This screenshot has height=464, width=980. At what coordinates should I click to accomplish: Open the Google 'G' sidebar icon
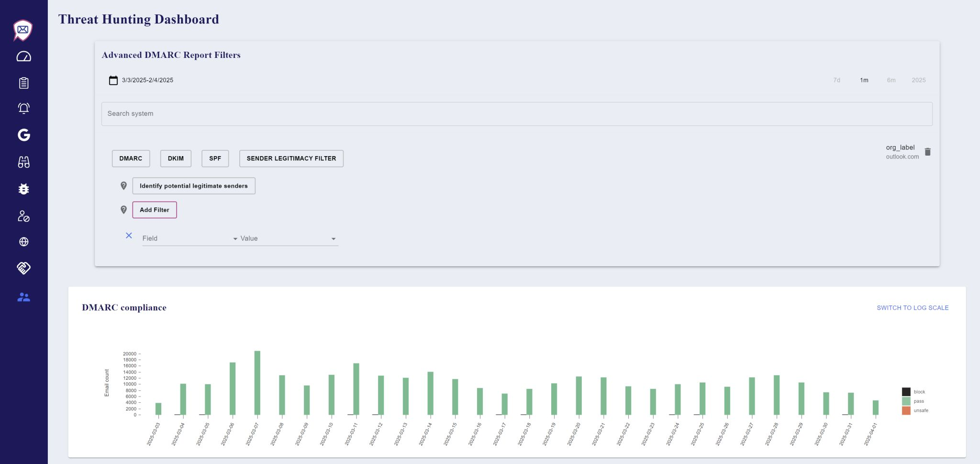pos(23,135)
